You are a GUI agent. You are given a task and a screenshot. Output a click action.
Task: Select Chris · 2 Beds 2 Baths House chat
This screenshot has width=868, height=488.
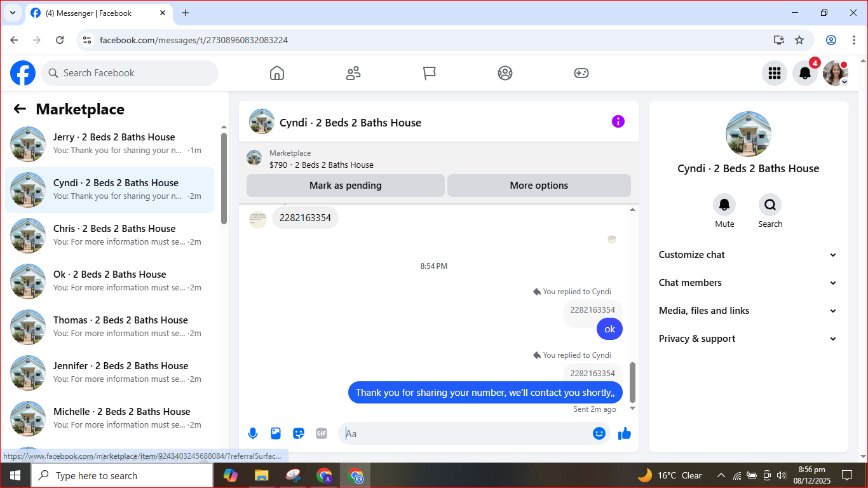(109, 236)
